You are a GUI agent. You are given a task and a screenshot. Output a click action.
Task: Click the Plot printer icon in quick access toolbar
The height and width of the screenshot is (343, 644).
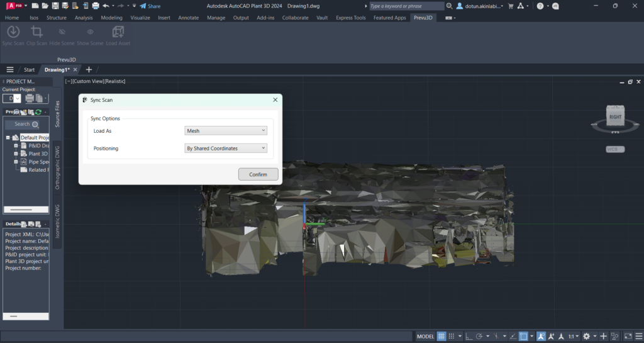[96, 6]
